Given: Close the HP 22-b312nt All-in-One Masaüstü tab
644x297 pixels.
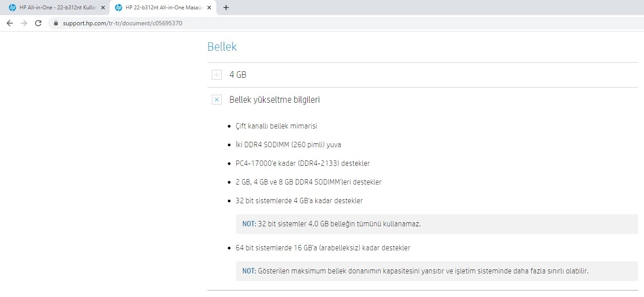Looking at the screenshot, I should pos(209,8).
